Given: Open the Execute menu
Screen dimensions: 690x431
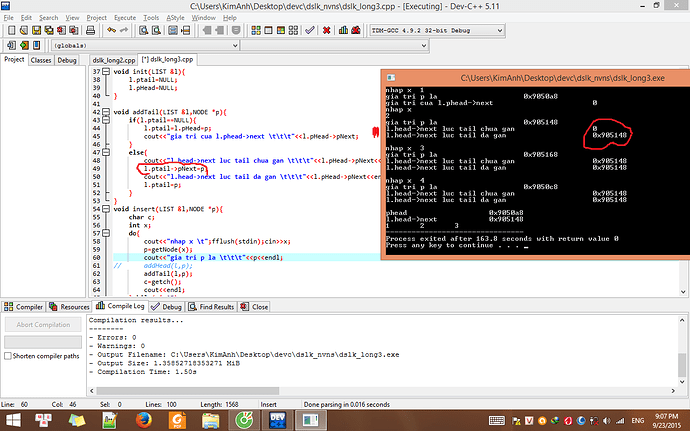Looking at the screenshot, I should coord(126,17).
